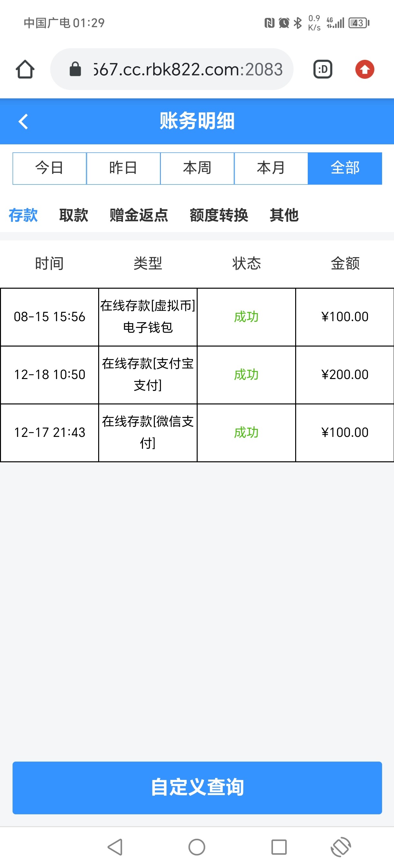Switch to 额度转换 category
Image resolution: width=394 pixels, height=868 pixels.
(x=219, y=215)
